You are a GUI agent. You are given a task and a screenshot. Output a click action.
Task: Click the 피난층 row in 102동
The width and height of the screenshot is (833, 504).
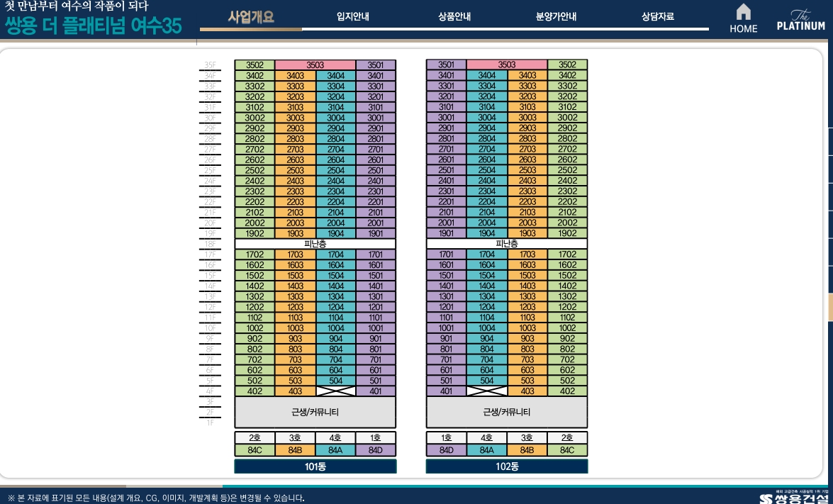(x=507, y=244)
